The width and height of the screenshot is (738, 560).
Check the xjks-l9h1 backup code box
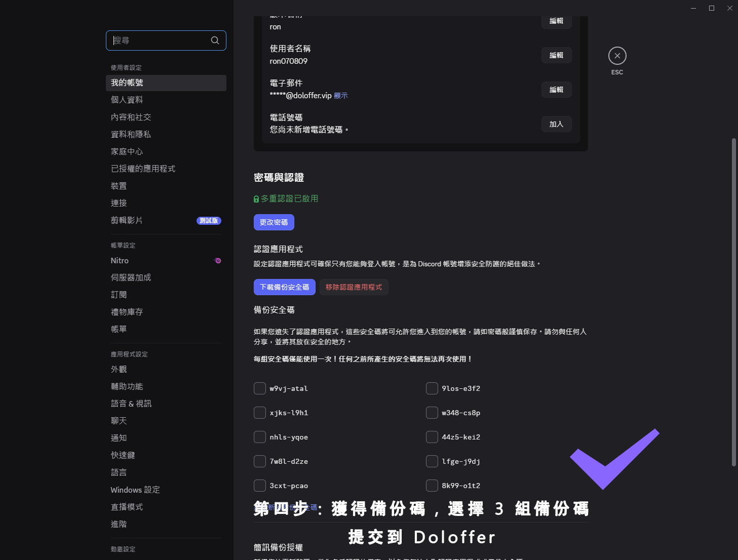coord(260,413)
